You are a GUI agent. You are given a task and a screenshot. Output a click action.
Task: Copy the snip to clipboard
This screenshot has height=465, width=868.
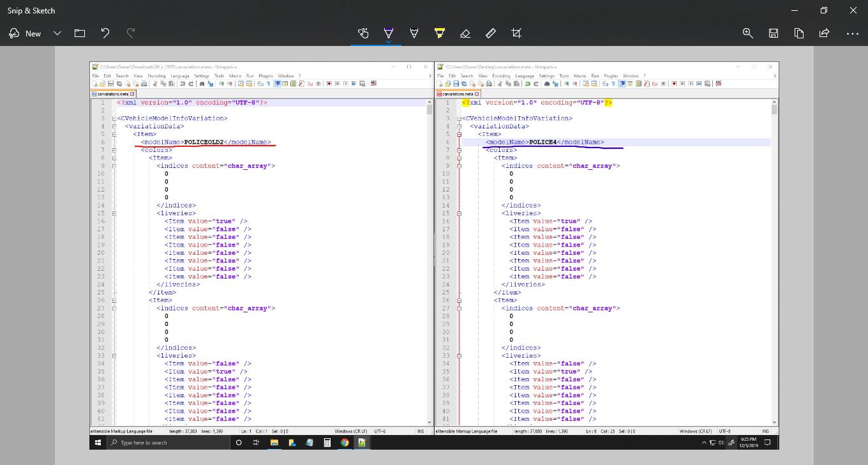(799, 33)
